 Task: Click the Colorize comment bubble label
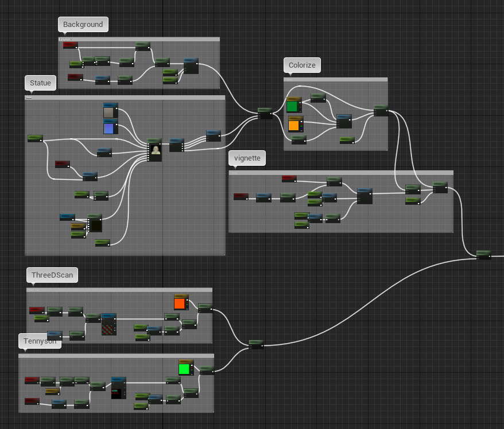(x=302, y=65)
